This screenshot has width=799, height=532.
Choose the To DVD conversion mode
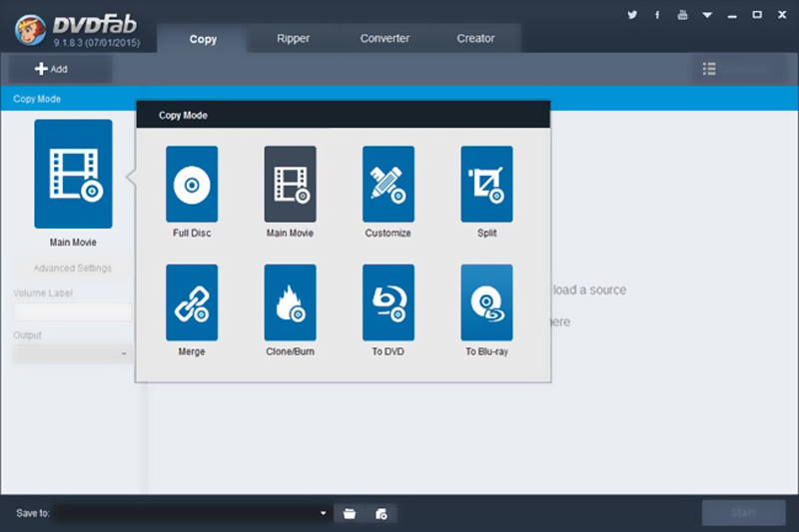coord(389,302)
